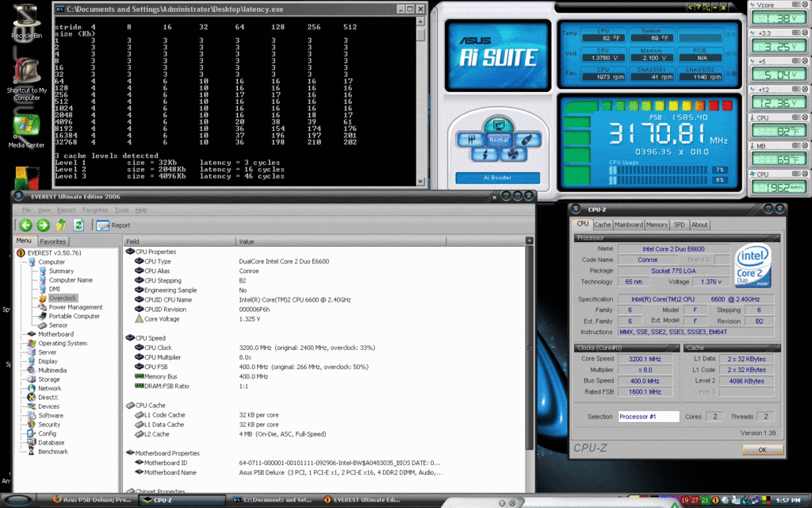Click the +12 voltage monitor panel settings icon

click(796, 89)
